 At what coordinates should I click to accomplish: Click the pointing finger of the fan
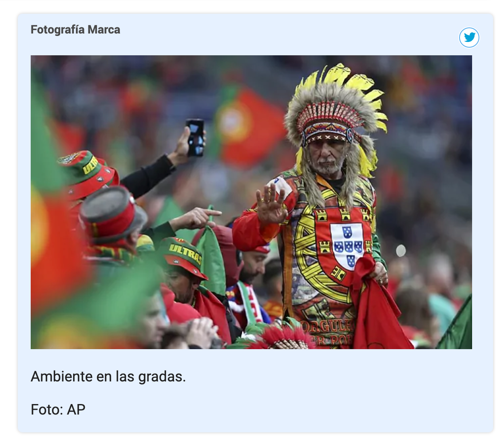210,212
